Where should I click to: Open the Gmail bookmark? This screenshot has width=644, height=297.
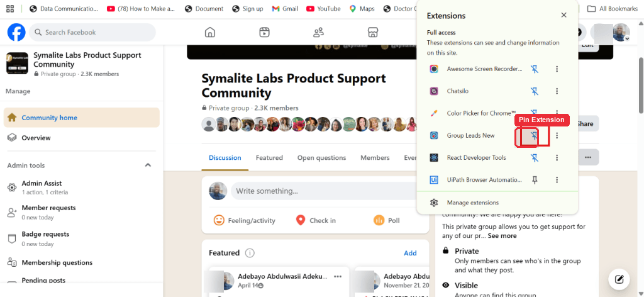coord(285,9)
